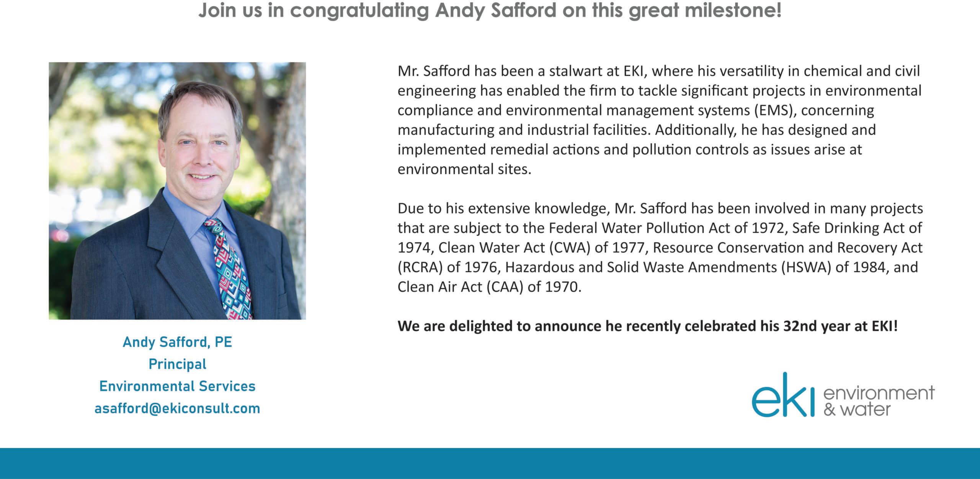Click the blue footer bar
The image size is (980, 479).
490,463
